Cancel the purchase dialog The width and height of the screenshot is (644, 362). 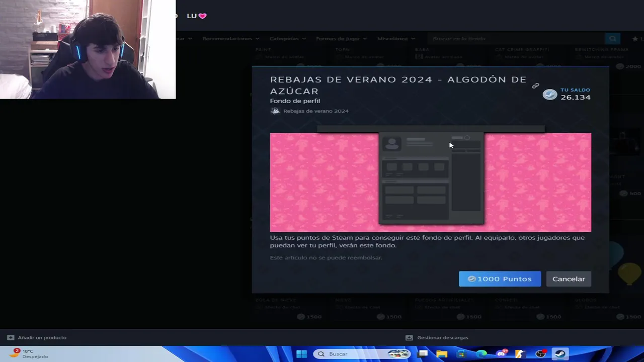click(569, 279)
